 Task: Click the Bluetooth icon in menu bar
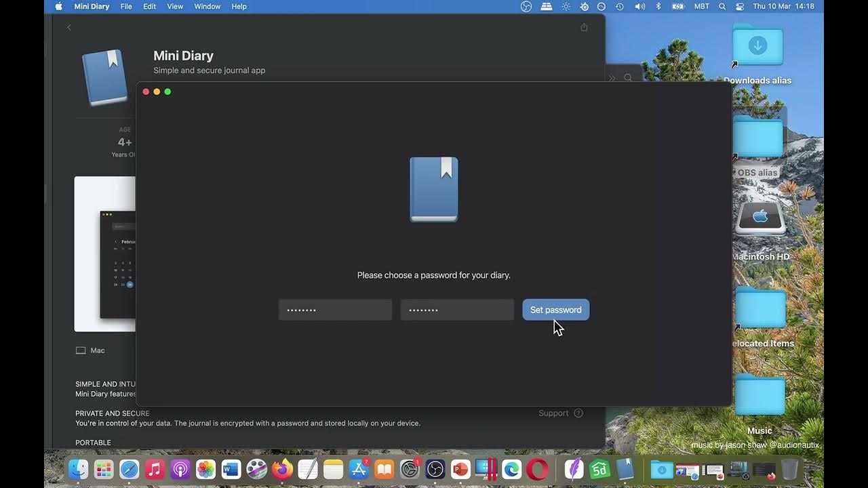[x=658, y=6]
